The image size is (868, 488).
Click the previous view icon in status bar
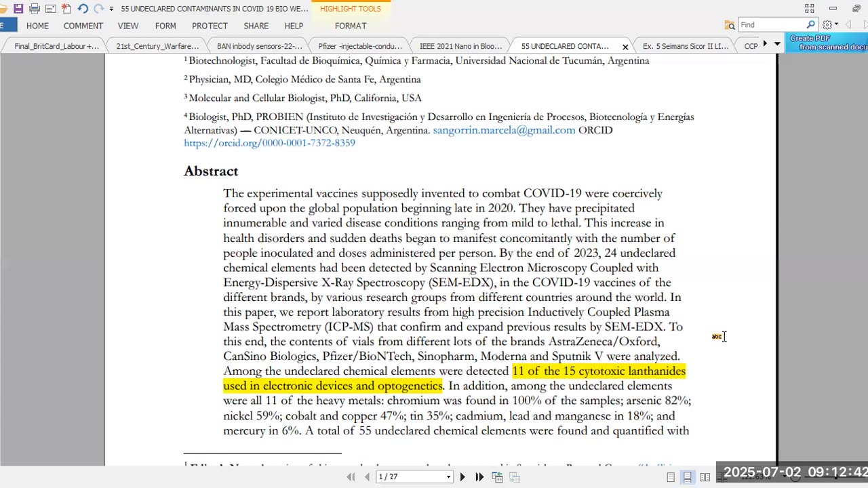click(497, 477)
